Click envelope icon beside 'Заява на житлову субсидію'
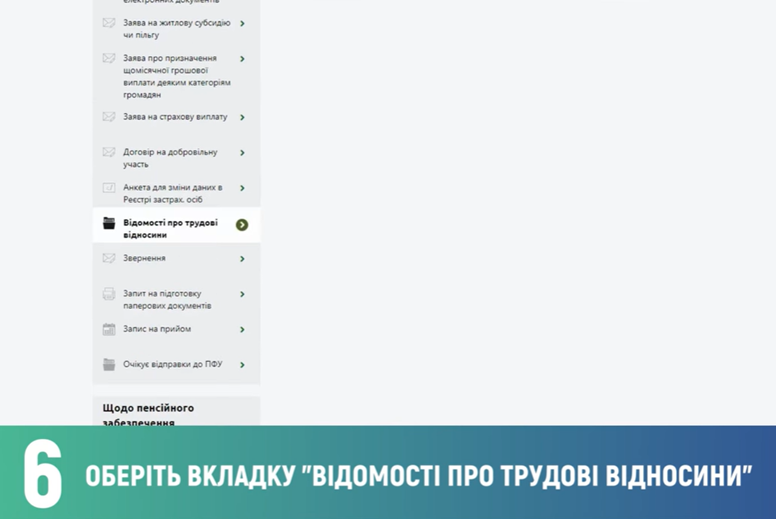The image size is (776, 519). 109,23
